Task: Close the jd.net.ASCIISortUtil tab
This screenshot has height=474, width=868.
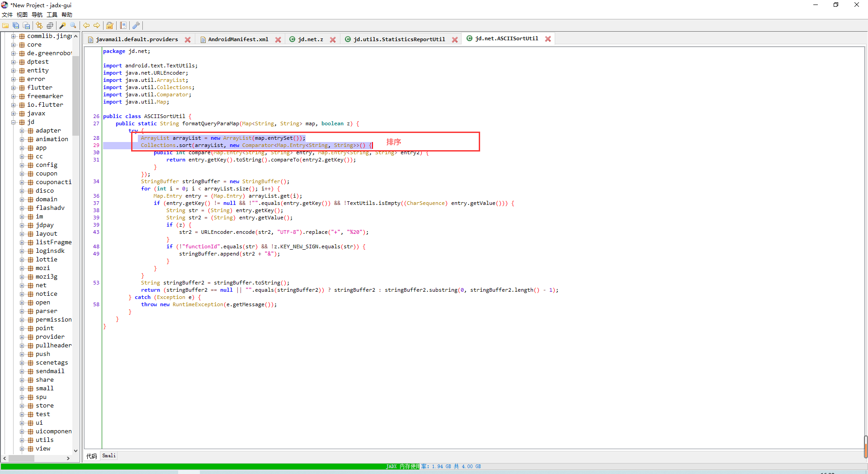Action: point(548,39)
